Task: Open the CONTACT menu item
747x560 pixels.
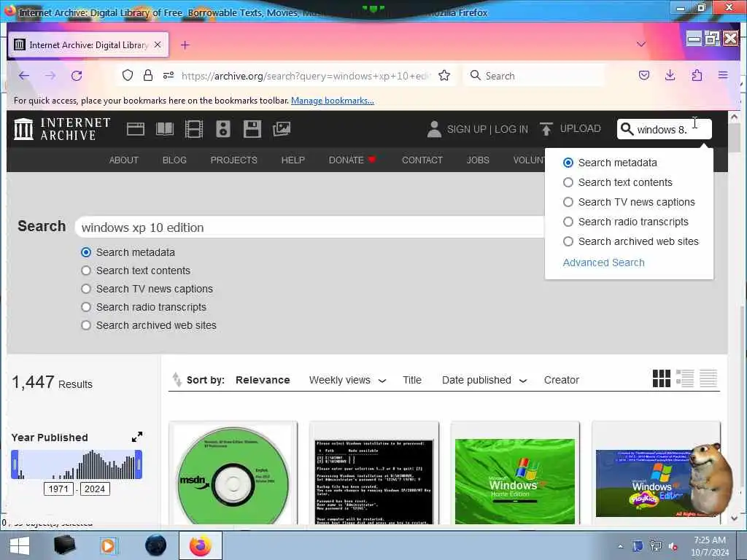Action: [422, 160]
